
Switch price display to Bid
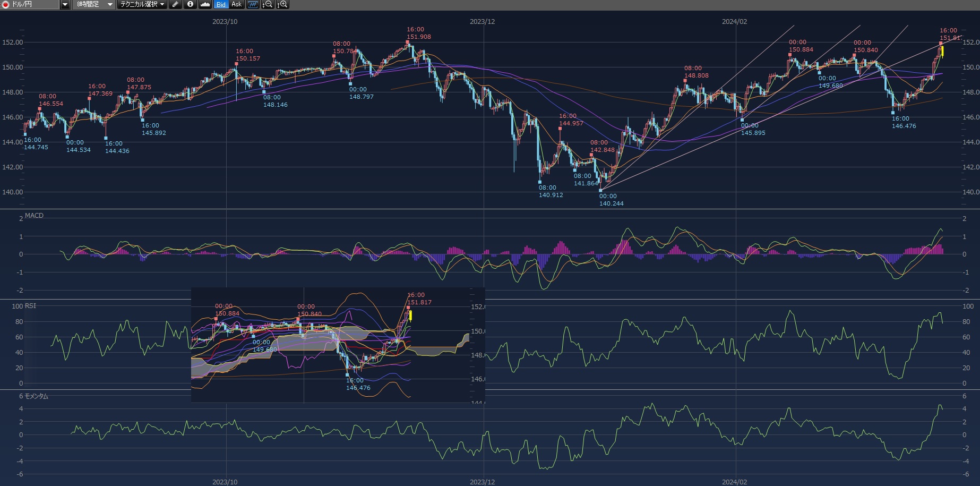point(221,4)
